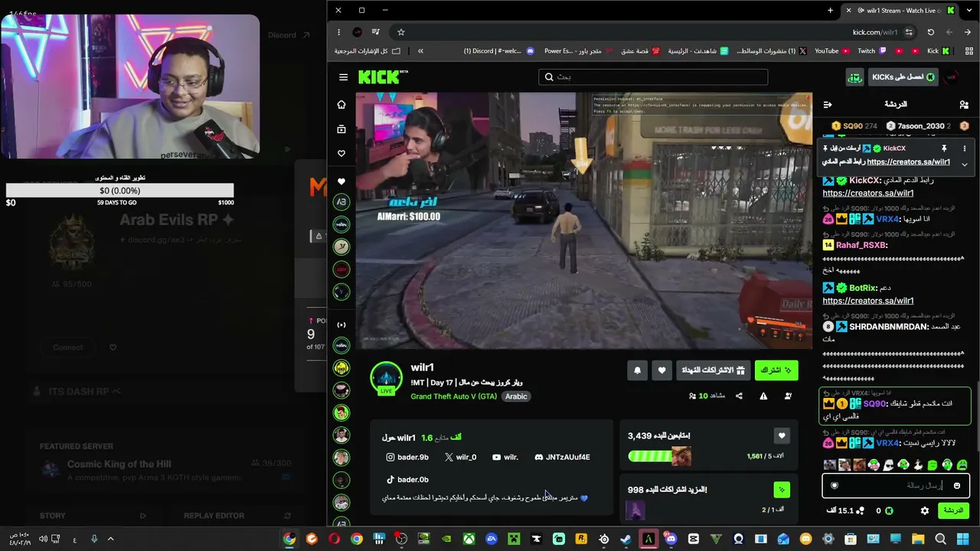This screenshot has width=980, height=551.
Task: Open the browser profile avatar
Action: click(357, 32)
